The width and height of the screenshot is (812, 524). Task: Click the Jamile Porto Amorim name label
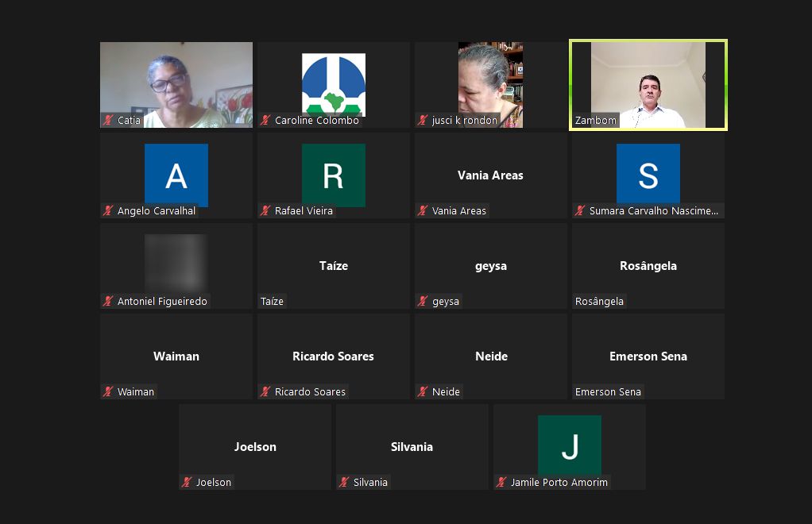pyautogui.click(x=559, y=483)
